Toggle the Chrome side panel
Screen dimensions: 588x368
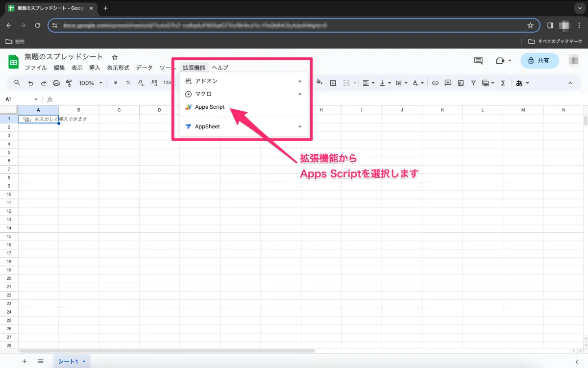click(x=550, y=25)
